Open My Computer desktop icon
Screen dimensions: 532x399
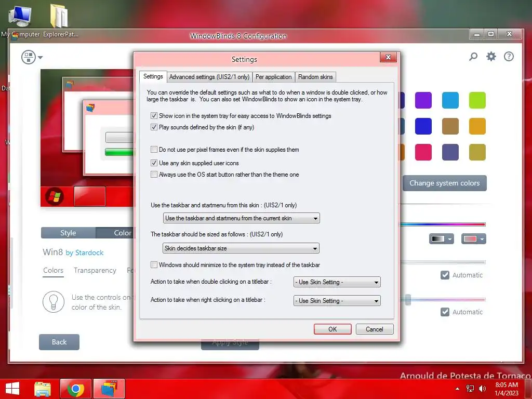pos(20,20)
